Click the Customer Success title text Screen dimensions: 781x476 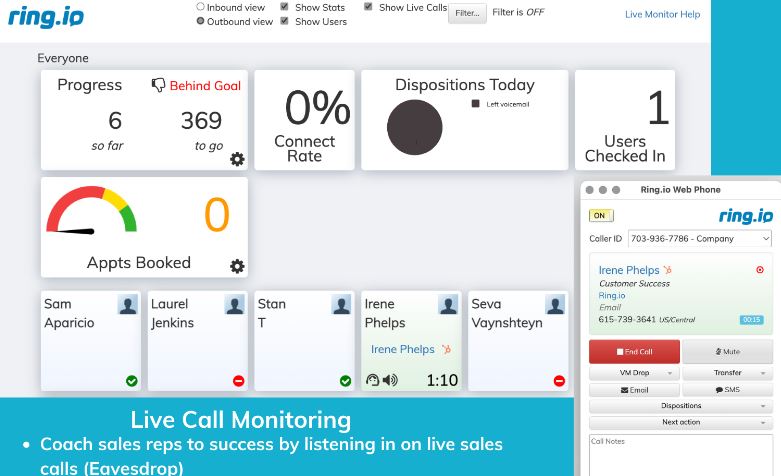point(634,283)
